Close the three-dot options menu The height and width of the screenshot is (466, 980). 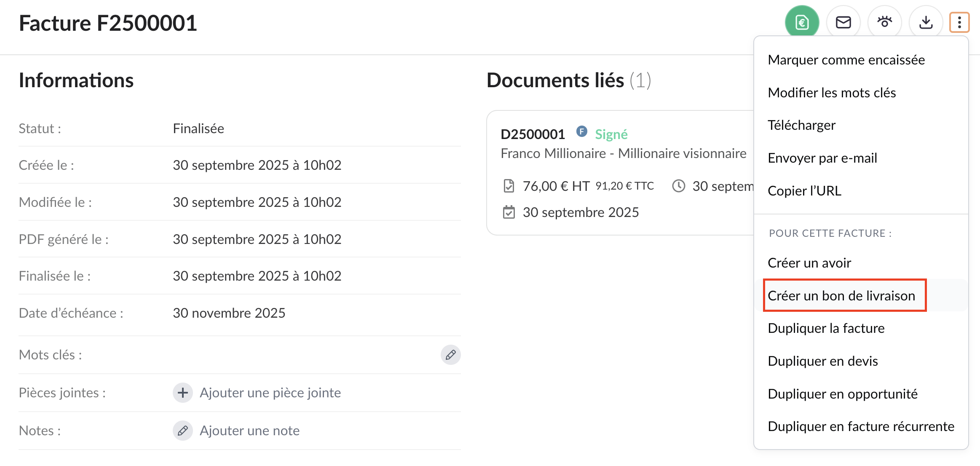tap(959, 22)
